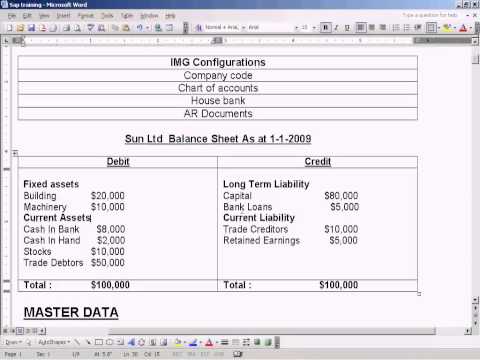The width and height of the screenshot is (480, 360).
Task: Open the Tools menu
Action: click(x=107, y=16)
